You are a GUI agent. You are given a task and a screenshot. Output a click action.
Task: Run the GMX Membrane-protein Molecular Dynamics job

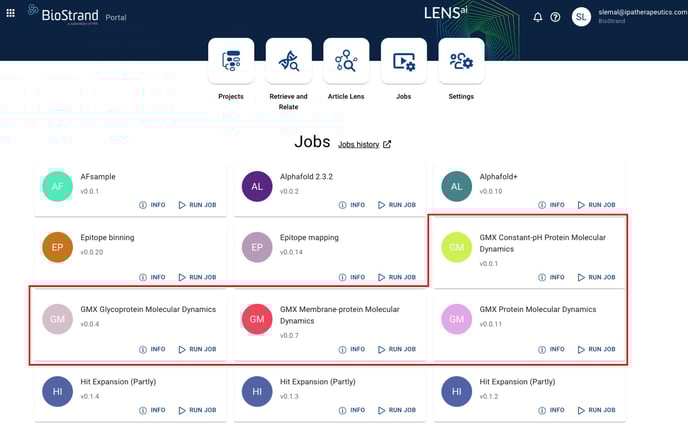(x=397, y=349)
